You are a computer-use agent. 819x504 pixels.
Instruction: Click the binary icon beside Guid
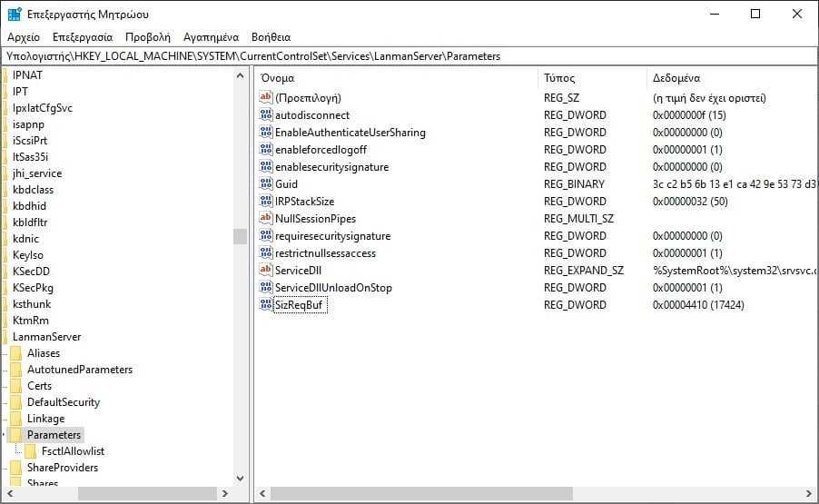coord(266,183)
